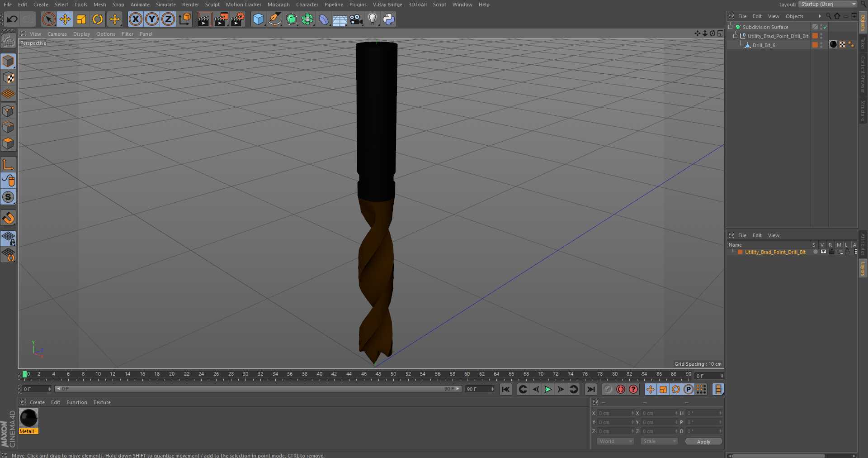Image resolution: width=868 pixels, height=458 pixels.
Task: Open viewport Cameras menu
Action: [57, 34]
